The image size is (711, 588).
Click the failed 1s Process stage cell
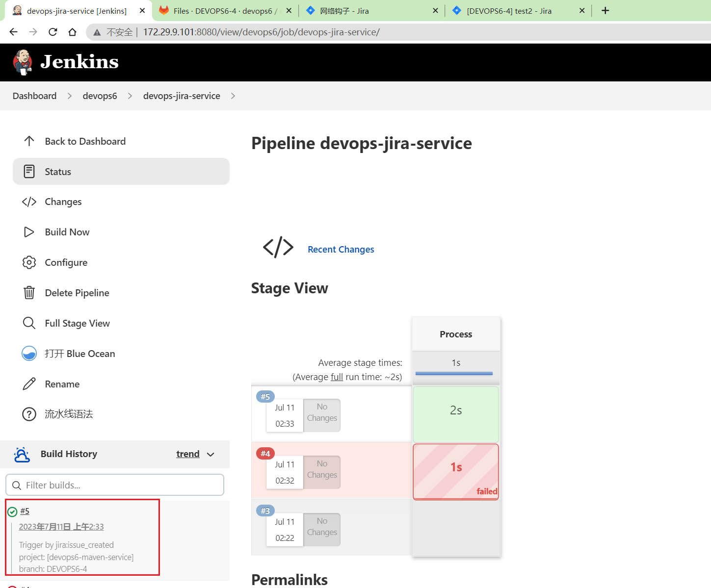click(456, 472)
